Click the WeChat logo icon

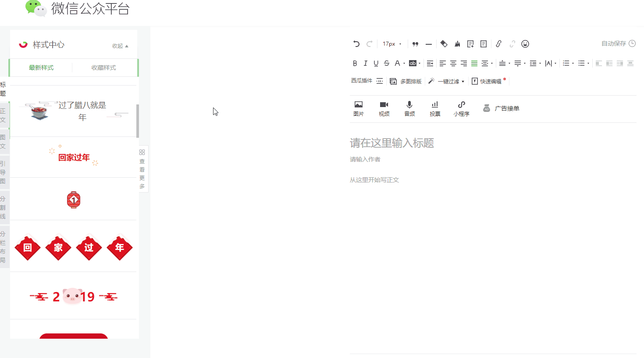coord(36,8)
